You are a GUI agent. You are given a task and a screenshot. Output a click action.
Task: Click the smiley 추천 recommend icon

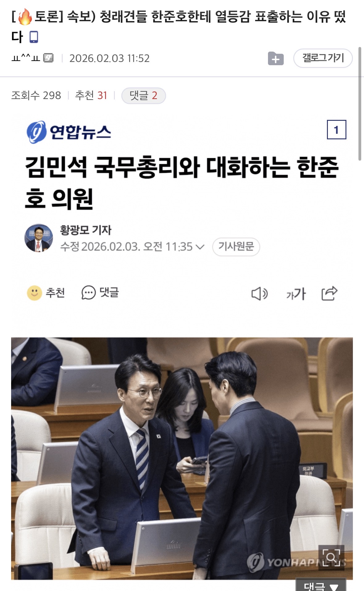pyautogui.click(x=35, y=293)
